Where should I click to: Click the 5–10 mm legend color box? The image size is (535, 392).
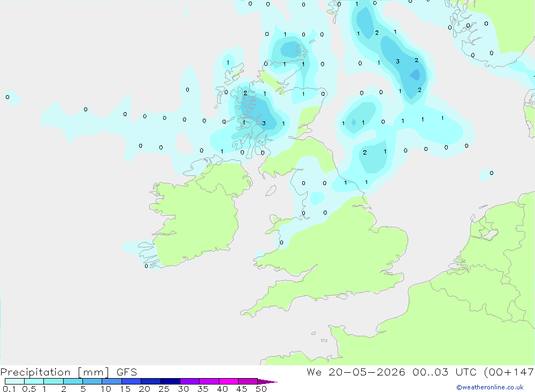(93, 381)
